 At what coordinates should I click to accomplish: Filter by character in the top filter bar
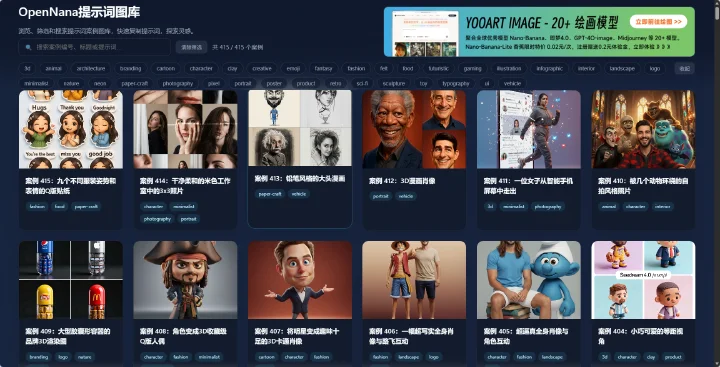[x=201, y=68]
